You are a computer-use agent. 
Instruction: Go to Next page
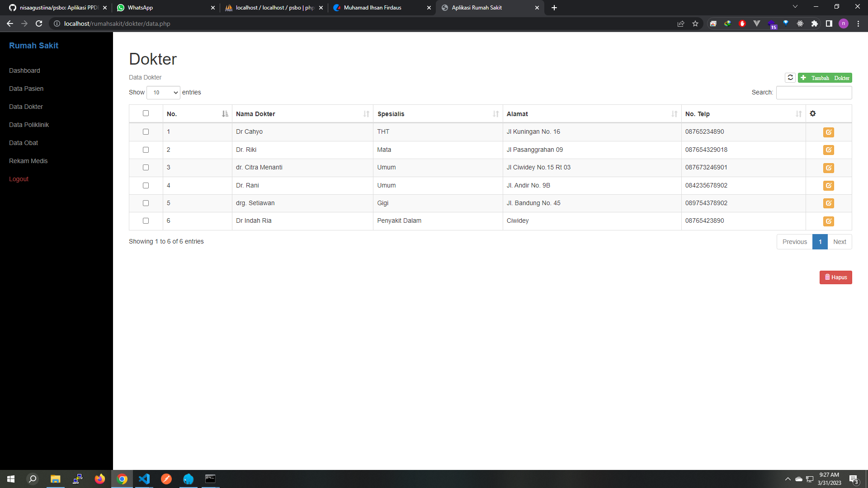(840, 242)
